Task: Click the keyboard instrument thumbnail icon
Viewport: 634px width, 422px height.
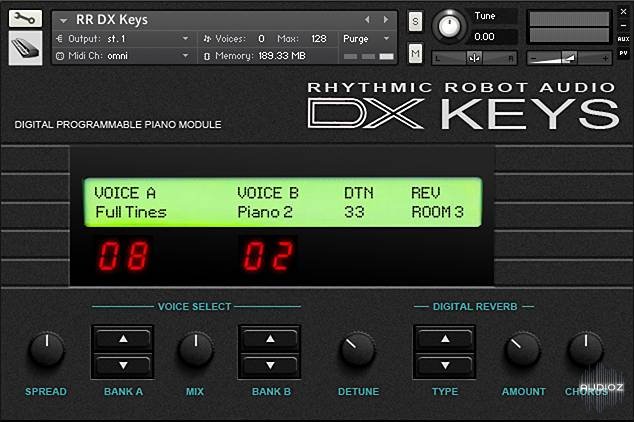Action: pyautogui.click(x=25, y=48)
